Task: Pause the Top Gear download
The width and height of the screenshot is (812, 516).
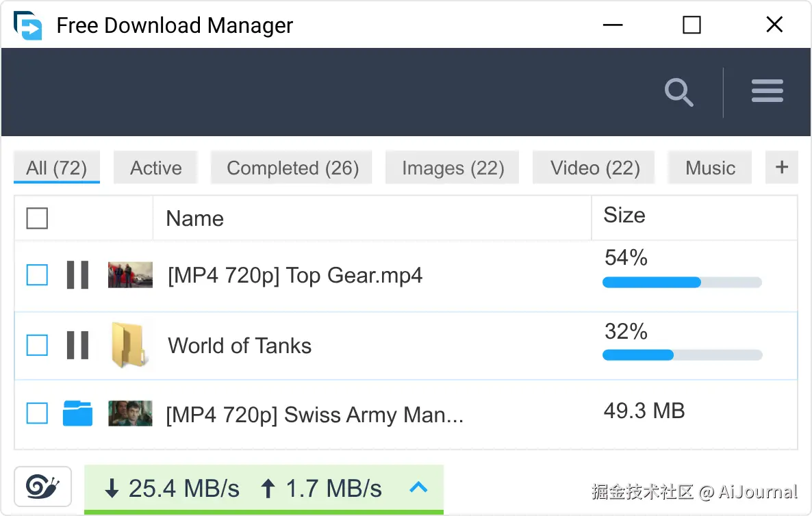Action: tap(77, 275)
